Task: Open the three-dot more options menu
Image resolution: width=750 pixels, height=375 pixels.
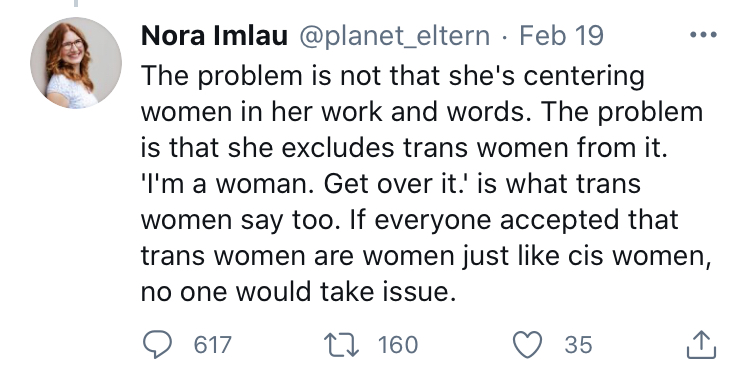Action: click(x=703, y=34)
